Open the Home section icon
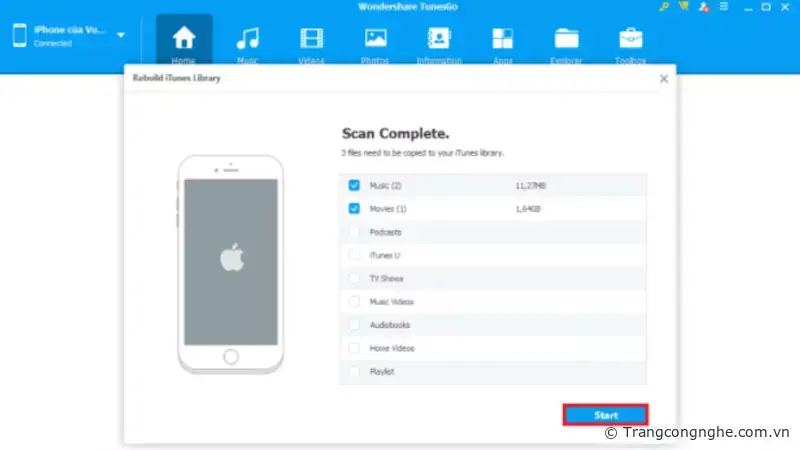800x450 pixels. [x=183, y=39]
